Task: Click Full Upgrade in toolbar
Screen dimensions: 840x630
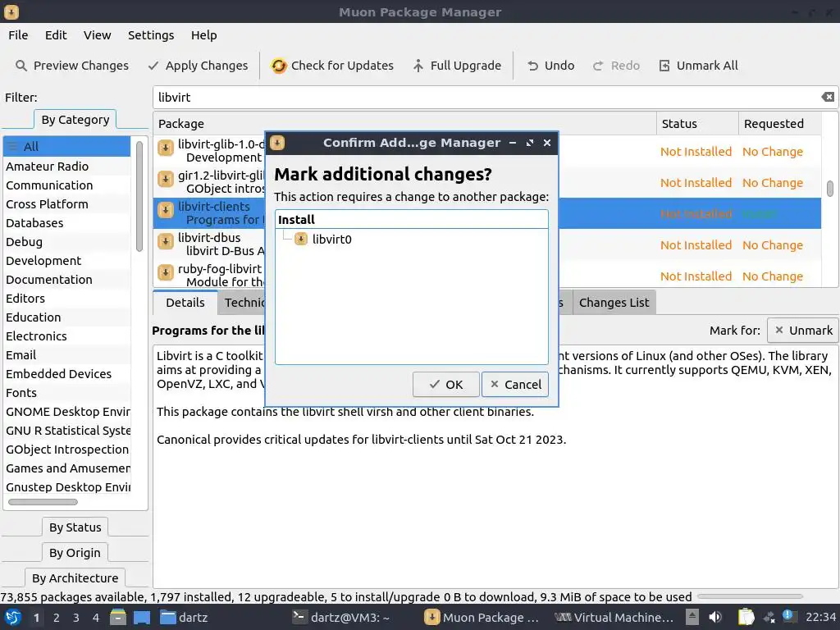Action: click(457, 66)
